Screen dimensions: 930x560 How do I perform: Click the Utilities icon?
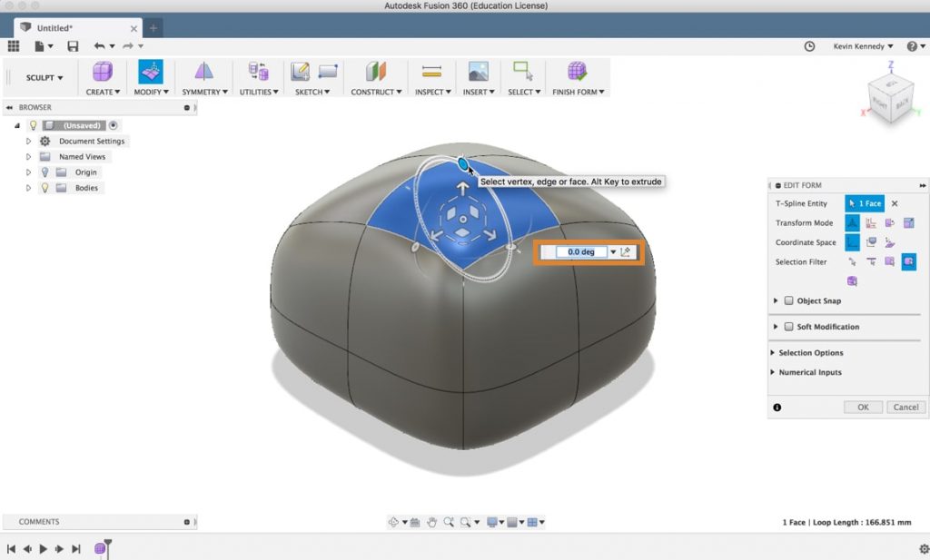[x=258, y=72]
